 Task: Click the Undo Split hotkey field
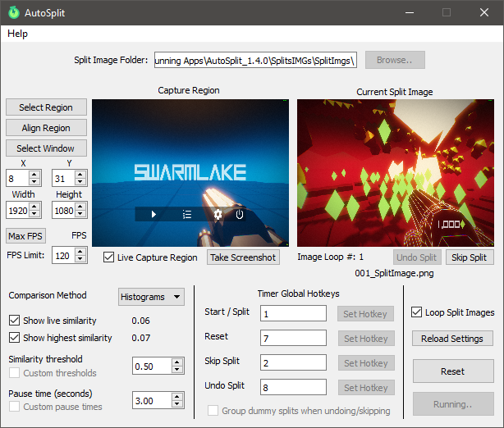(294, 387)
